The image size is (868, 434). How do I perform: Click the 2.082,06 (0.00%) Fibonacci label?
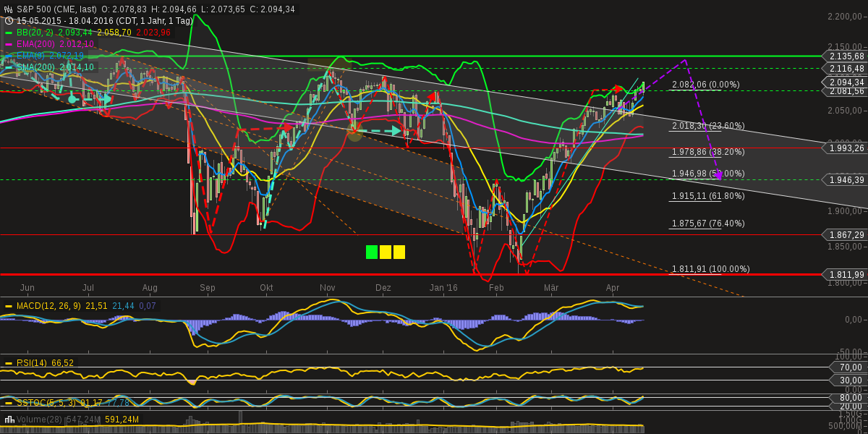pyautogui.click(x=703, y=85)
